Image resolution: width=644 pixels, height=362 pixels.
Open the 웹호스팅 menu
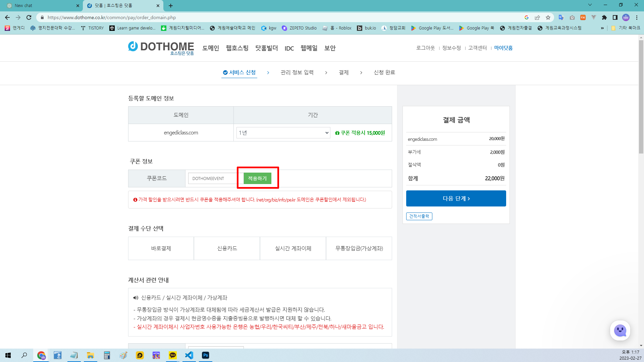(x=236, y=48)
